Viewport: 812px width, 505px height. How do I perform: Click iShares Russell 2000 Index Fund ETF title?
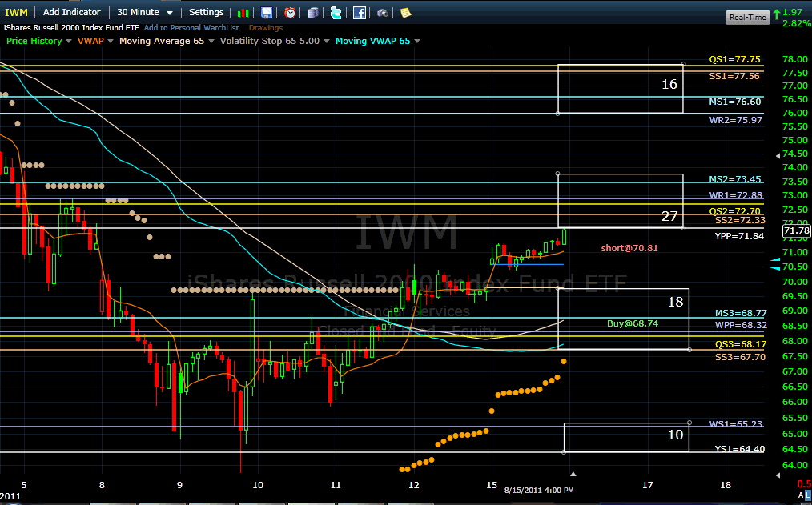point(71,28)
